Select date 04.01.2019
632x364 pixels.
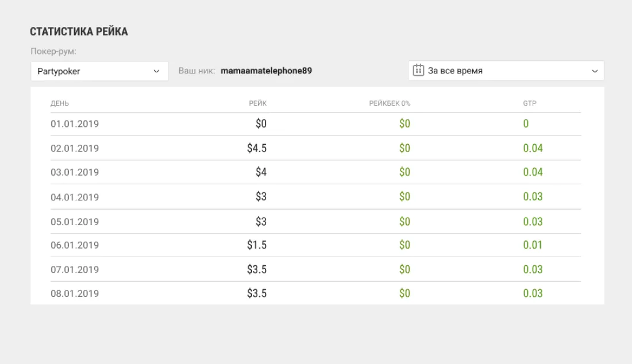point(75,197)
